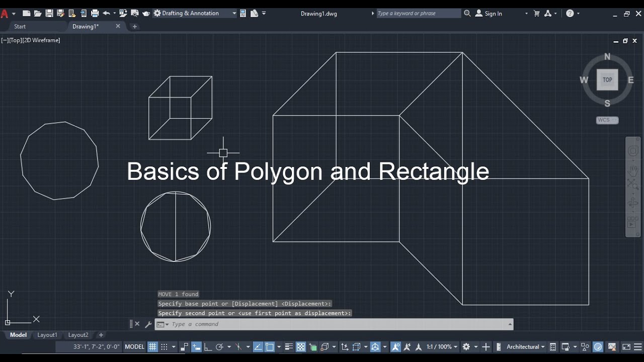Toggle Snap mode dotted grid icon
The width and height of the screenshot is (644, 362).
(x=165, y=347)
